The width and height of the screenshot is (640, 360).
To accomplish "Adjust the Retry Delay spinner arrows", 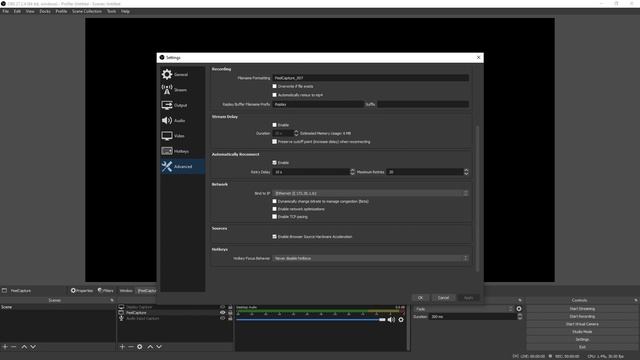I will coord(352,172).
